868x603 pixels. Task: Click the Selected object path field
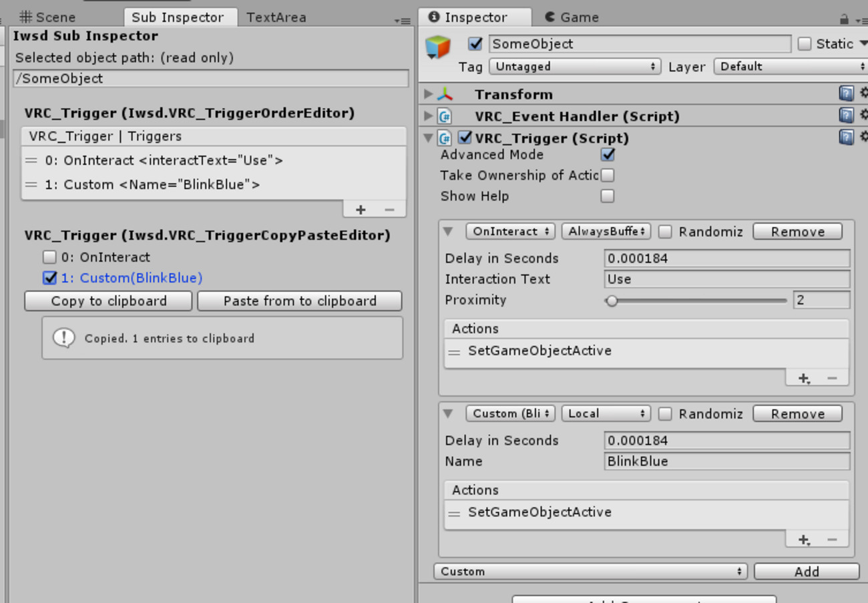pyautogui.click(x=211, y=78)
